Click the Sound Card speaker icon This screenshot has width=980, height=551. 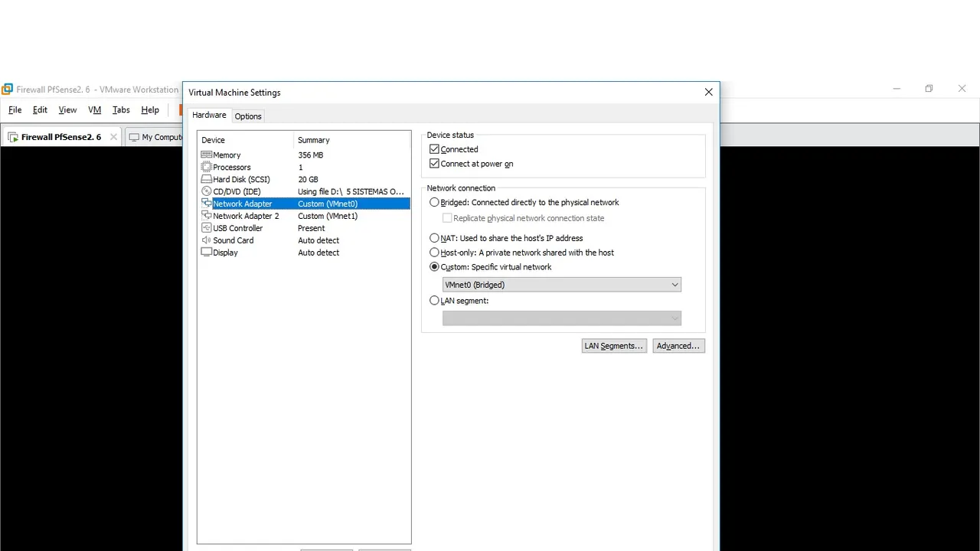click(206, 240)
